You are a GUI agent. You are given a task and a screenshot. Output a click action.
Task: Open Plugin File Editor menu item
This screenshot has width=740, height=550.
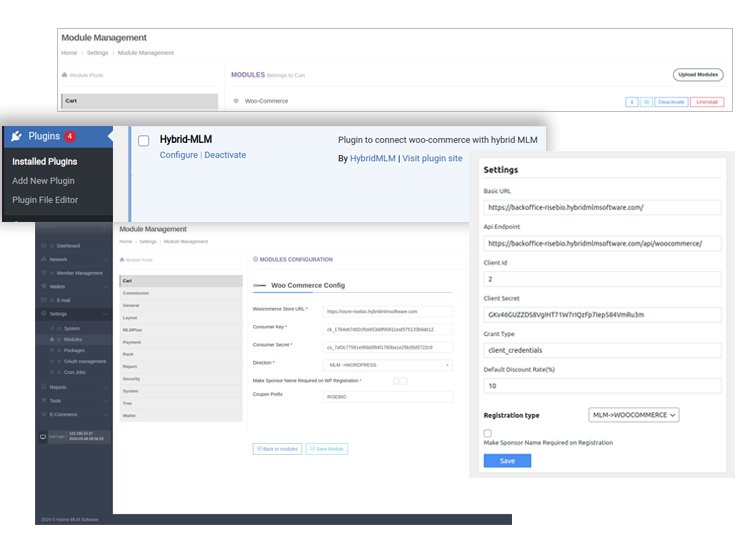click(45, 200)
